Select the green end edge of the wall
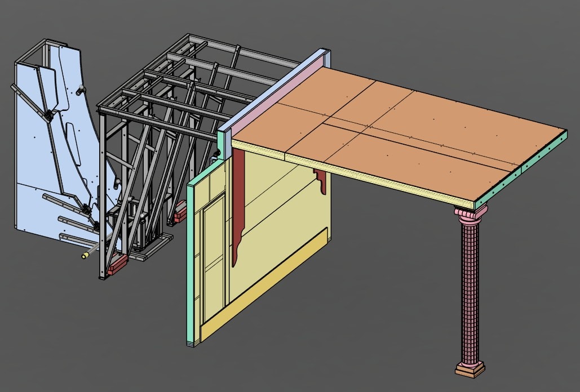This screenshot has width=580, height=392. (x=192, y=265)
